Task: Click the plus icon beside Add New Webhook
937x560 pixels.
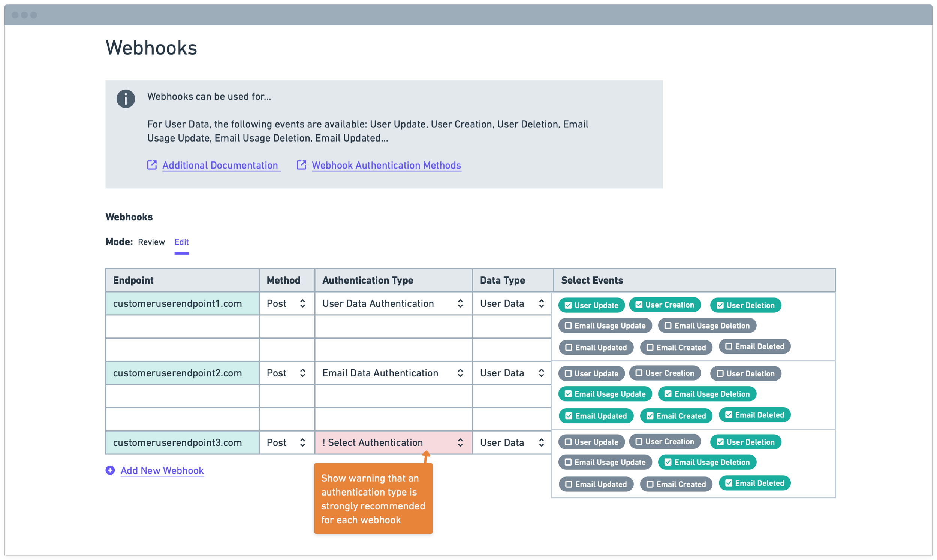Action: click(x=110, y=470)
